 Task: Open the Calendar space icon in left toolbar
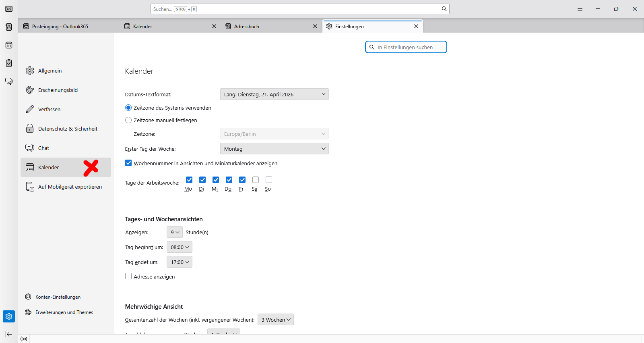coord(9,45)
